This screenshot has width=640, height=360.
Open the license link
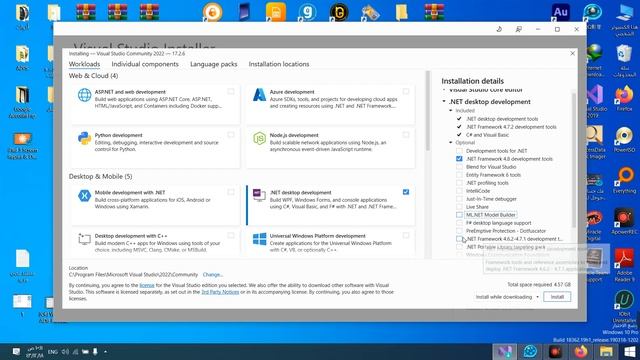click(147, 285)
